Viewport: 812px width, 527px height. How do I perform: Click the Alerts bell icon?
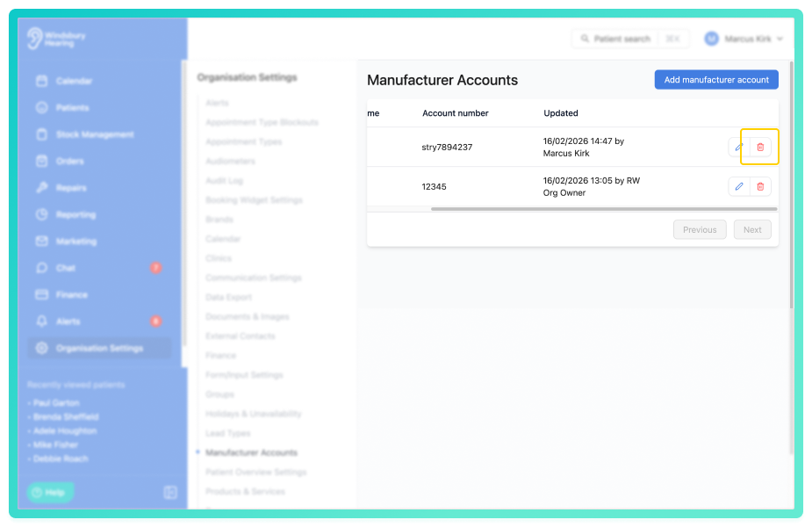[x=42, y=321]
